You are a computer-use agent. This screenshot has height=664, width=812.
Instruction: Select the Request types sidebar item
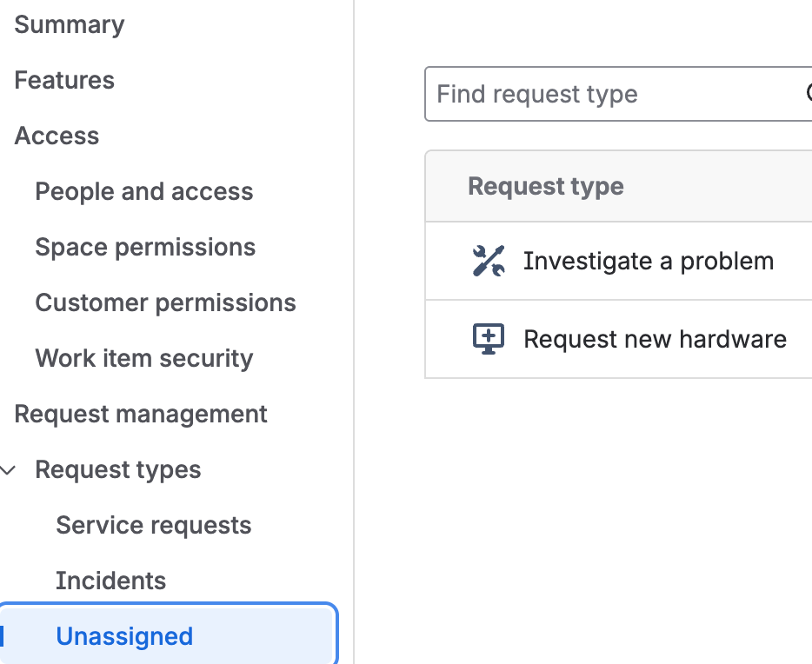tap(117, 469)
